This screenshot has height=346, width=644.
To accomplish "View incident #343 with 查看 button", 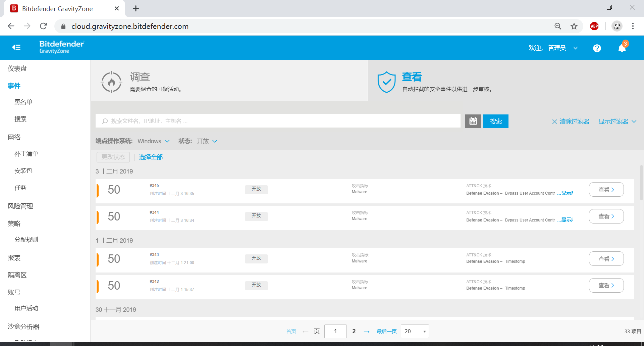I will tap(606, 259).
